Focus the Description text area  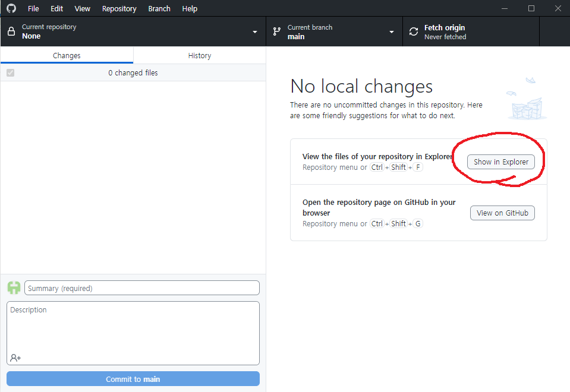coord(133,333)
